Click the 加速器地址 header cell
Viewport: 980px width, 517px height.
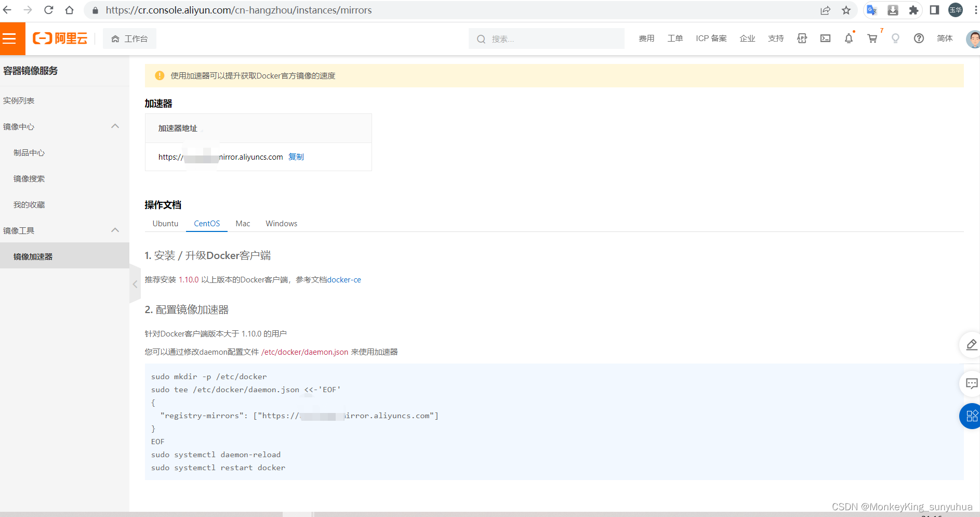[x=258, y=128]
